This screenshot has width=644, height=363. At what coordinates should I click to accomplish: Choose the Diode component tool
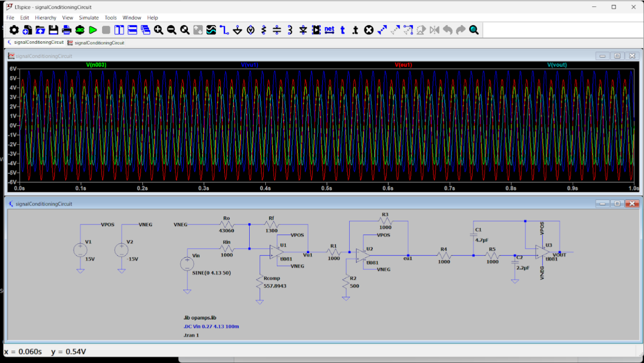point(303,30)
